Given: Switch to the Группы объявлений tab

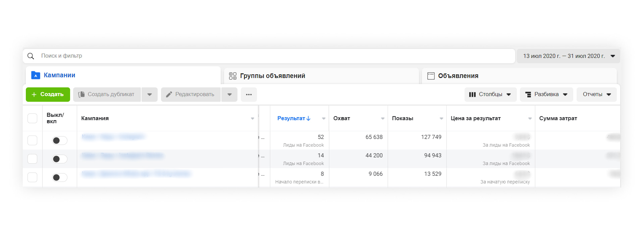Looking at the screenshot, I should 272,76.
